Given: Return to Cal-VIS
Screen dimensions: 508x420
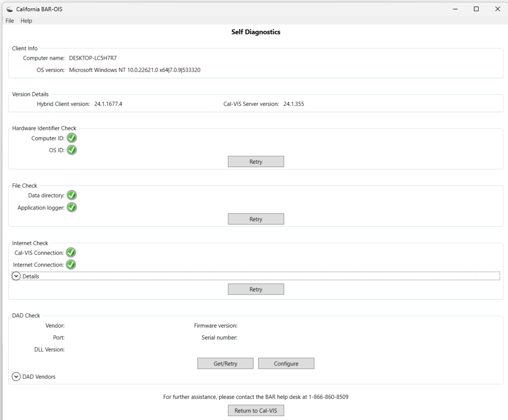Looking at the screenshot, I should [x=255, y=411].
